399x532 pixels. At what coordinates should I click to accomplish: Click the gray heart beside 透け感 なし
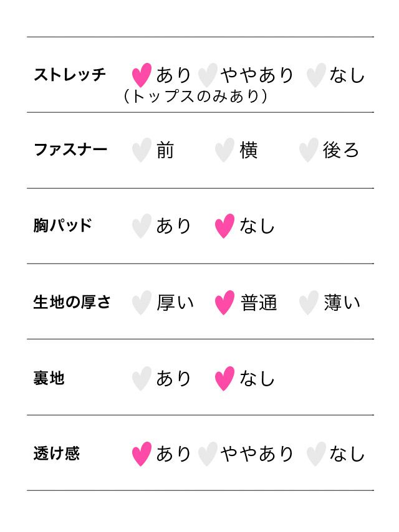[316, 454]
